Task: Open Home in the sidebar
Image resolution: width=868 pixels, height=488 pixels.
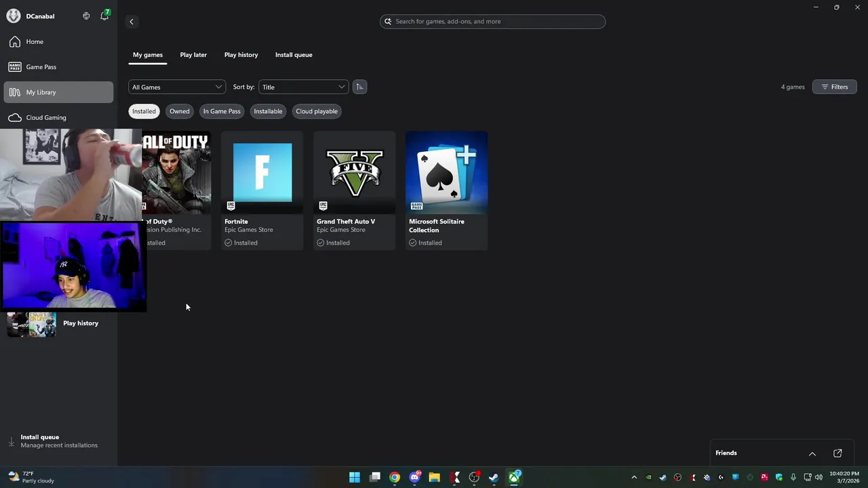Action: (x=59, y=41)
